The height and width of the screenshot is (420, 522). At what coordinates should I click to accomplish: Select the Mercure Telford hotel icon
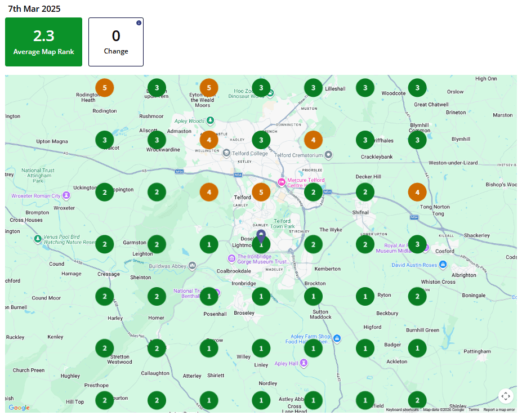280,181
